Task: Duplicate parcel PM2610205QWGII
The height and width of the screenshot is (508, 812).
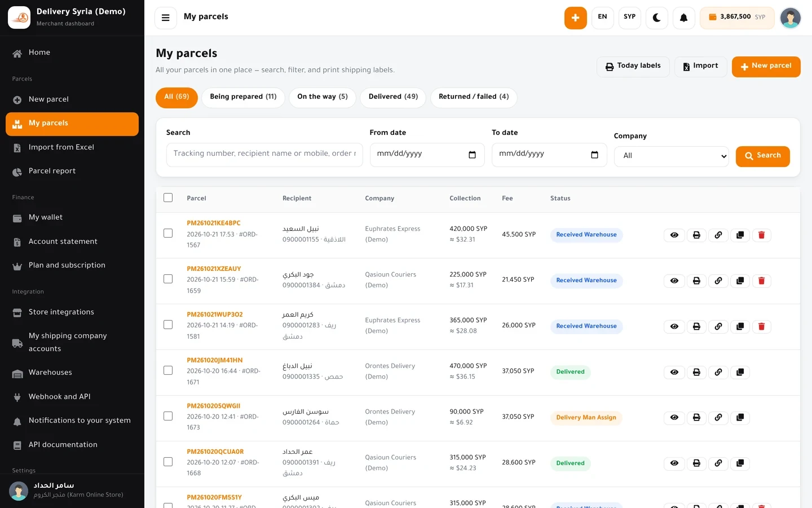Action: [x=740, y=418]
